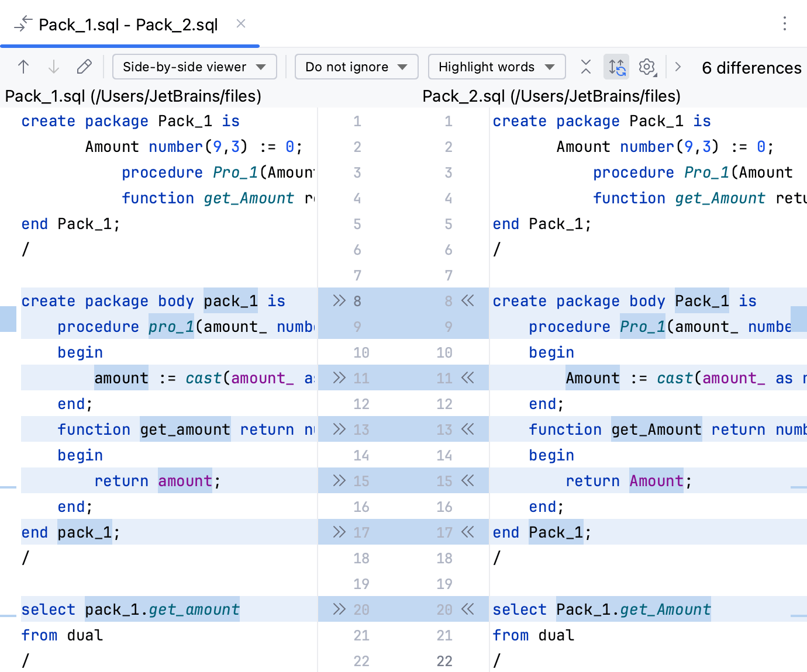Collapse unchanged fragments icon
This screenshot has height=672, width=807.
pos(586,67)
